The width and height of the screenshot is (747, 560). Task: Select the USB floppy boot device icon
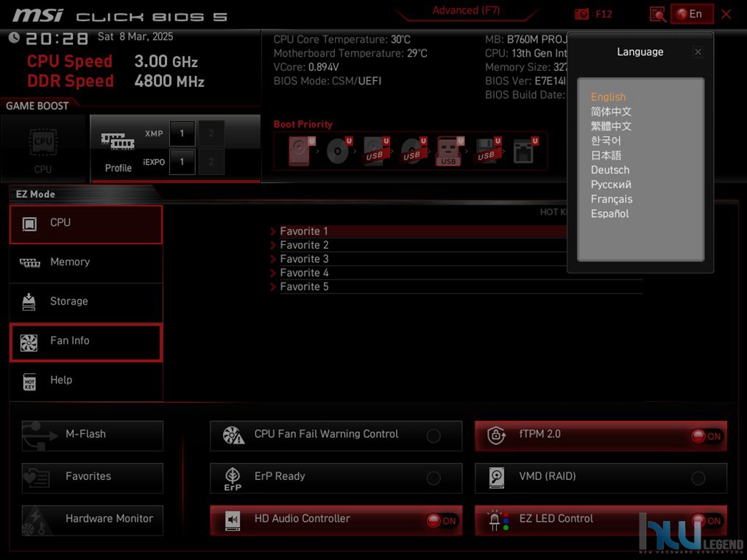pos(488,151)
